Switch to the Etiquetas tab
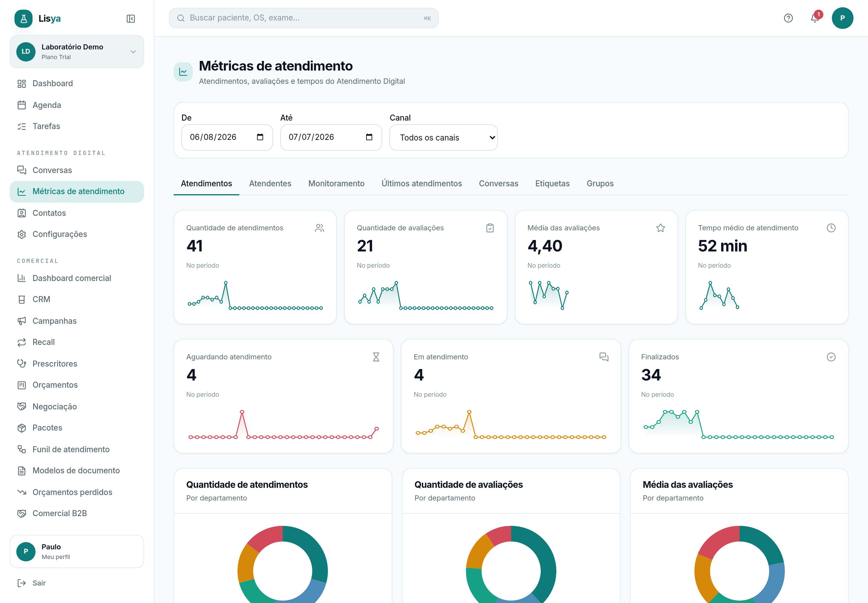 [x=552, y=184]
